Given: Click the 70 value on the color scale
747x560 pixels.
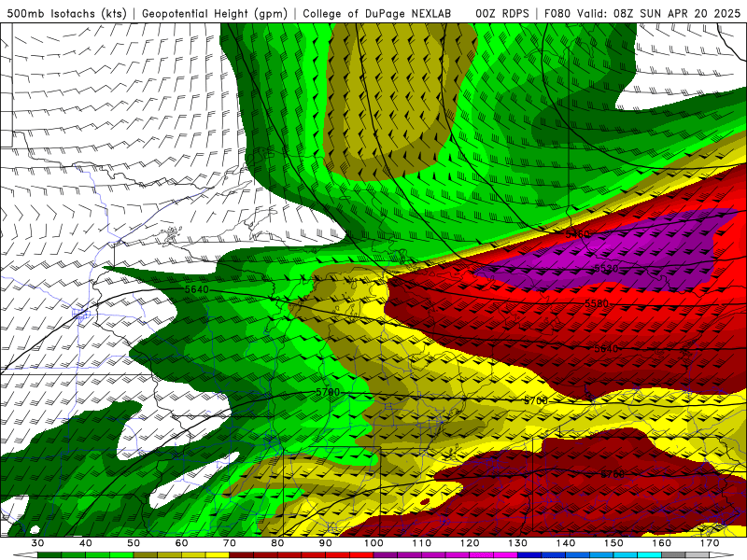Looking at the screenshot, I should (x=230, y=543).
